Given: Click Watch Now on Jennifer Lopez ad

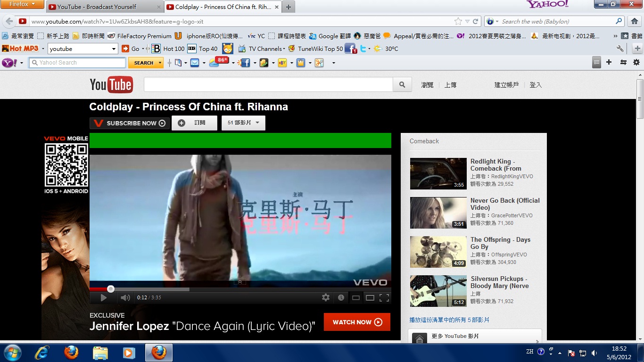Looking at the screenshot, I should tap(357, 322).
